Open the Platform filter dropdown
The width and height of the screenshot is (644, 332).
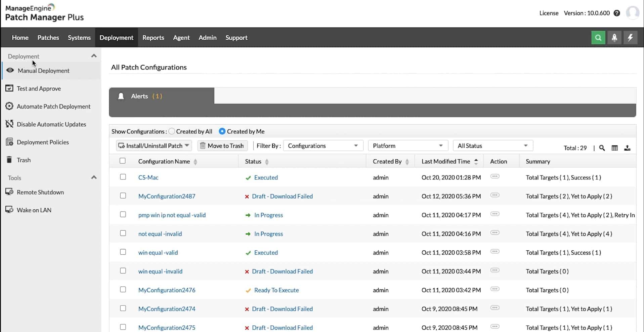click(408, 146)
